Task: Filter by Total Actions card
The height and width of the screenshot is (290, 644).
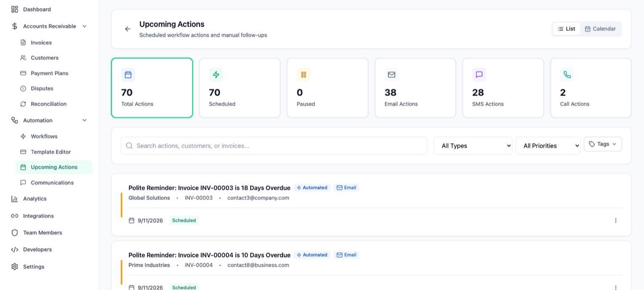Action: (x=152, y=88)
